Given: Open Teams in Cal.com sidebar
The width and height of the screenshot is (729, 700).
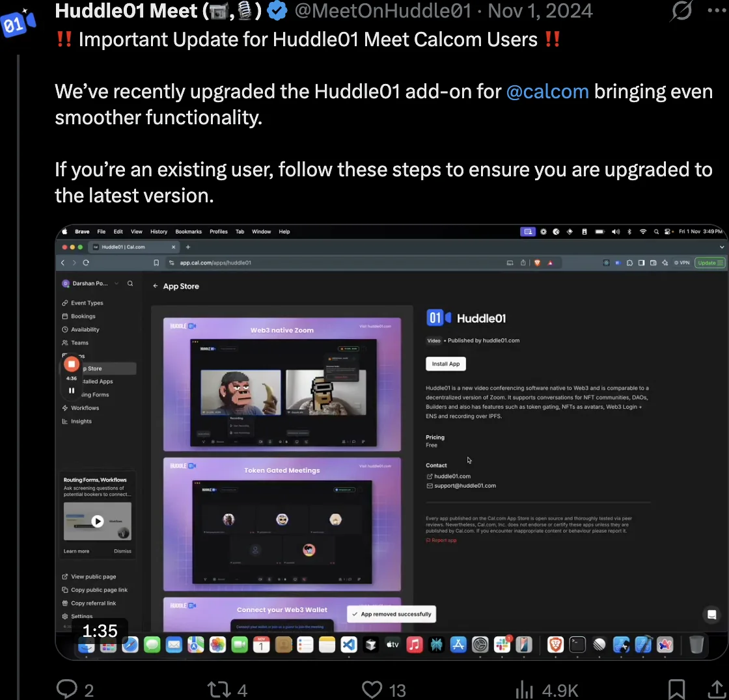Looking at the screenshot, I should [79, 343].
